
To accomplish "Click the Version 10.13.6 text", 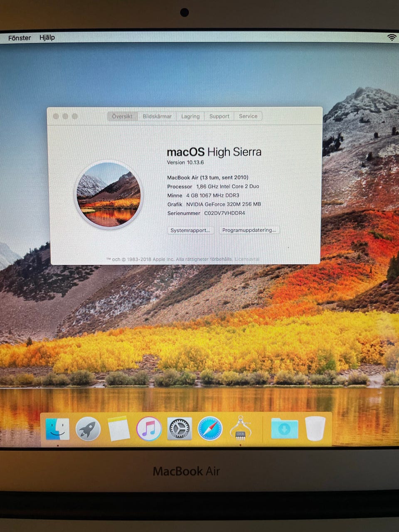I will pyautogui.click(x=185, y=163).
